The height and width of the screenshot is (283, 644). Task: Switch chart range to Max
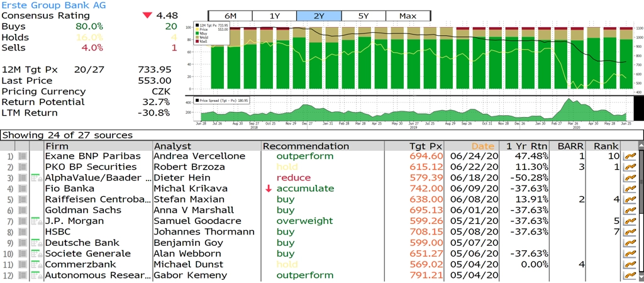pyautogui.click(x=408, y=16)
